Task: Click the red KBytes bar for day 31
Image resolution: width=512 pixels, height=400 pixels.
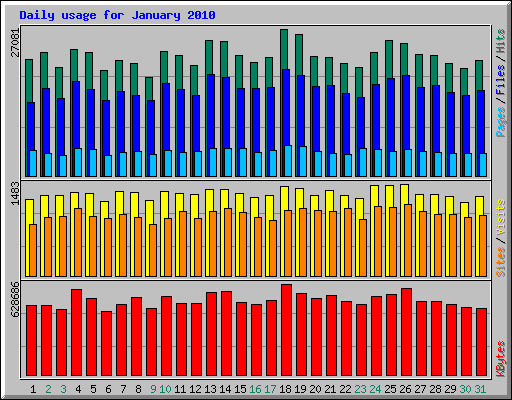Action: [481, 342]
